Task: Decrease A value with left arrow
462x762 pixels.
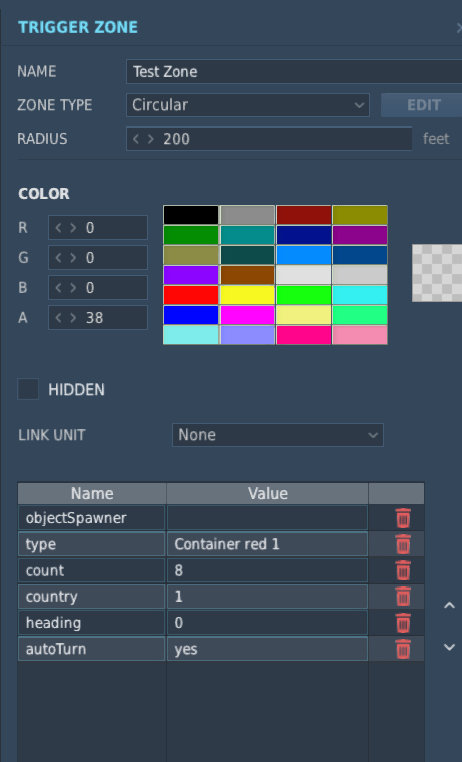Action: [x=59, y=318]
